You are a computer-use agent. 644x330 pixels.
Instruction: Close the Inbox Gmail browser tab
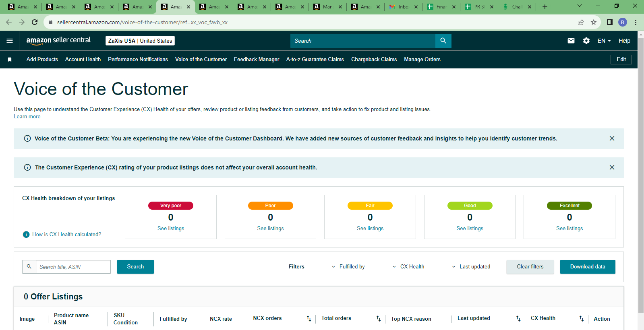tap(416, 7)
